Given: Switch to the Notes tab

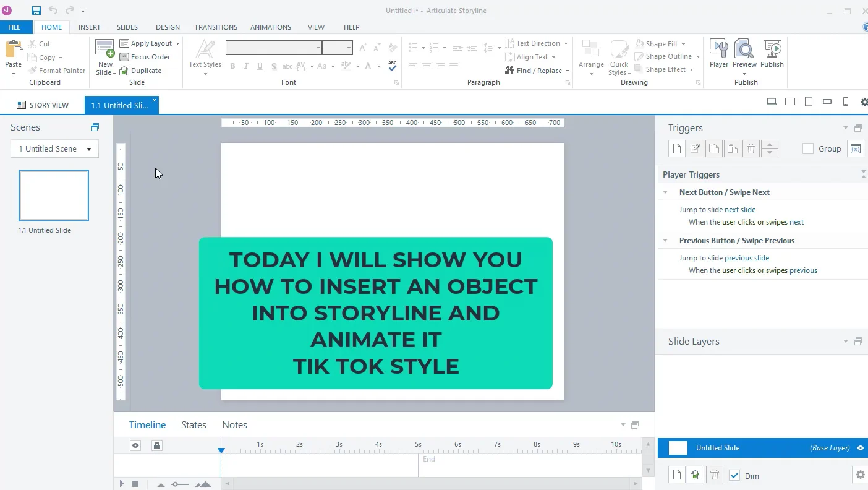Looking at the screenshot, I should pyautogui.click(x=234, y=425).
